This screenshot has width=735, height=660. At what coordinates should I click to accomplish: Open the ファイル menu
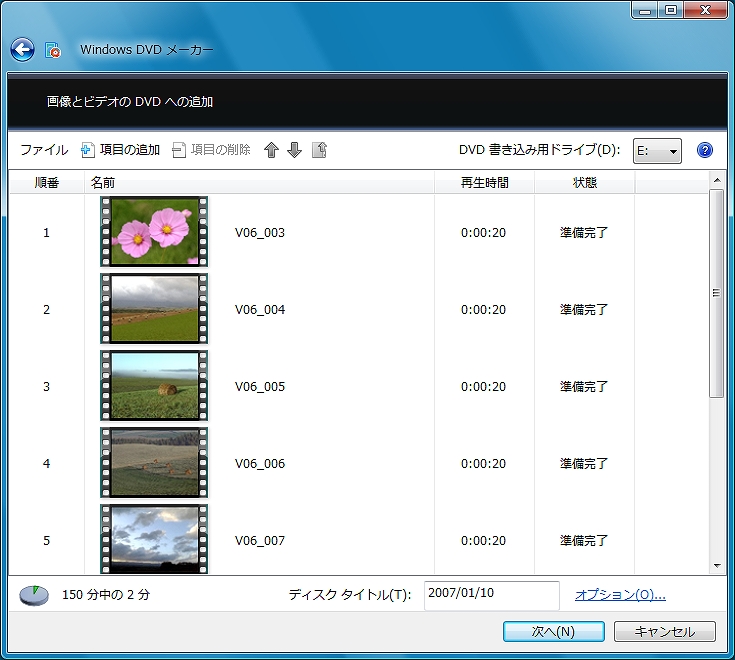coord(44,150)
